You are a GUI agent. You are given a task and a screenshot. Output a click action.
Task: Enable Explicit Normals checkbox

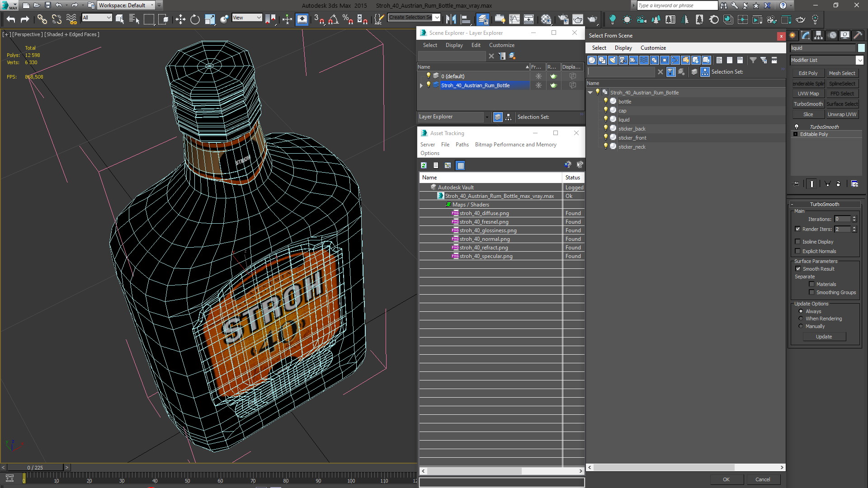pos(798,251)
